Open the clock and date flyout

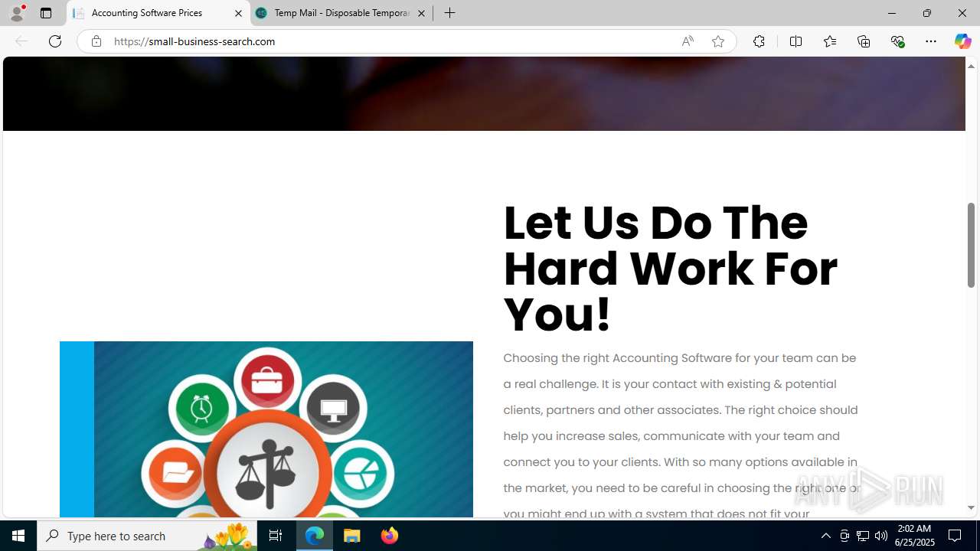point(913,536)
